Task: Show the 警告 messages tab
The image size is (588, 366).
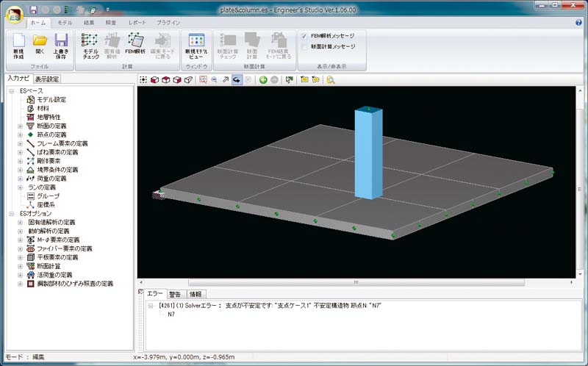Action: [x=175, y=295]
